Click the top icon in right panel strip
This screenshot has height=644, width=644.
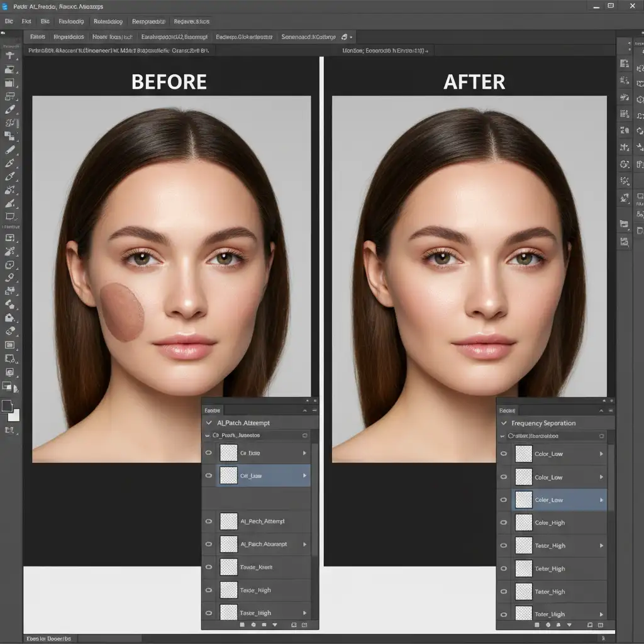click(x=624, y=63)
